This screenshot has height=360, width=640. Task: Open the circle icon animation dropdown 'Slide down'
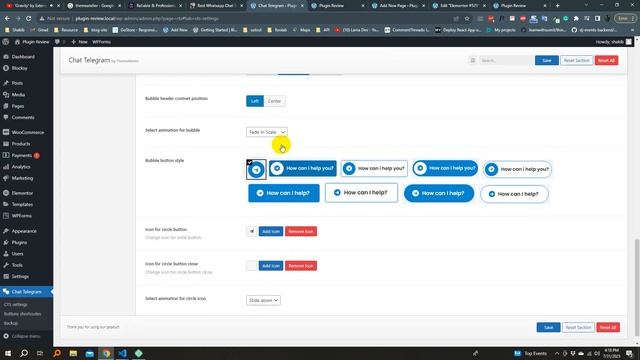[263, 300]
